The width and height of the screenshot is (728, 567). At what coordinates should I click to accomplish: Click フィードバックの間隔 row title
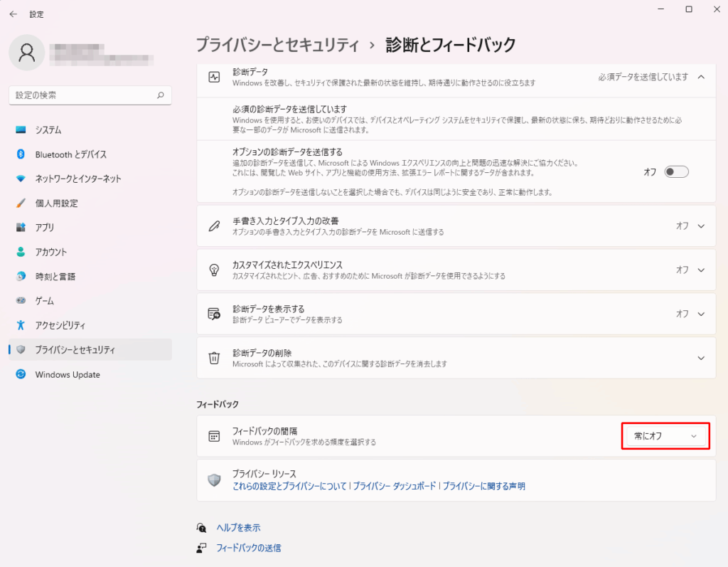coord(264,431)
